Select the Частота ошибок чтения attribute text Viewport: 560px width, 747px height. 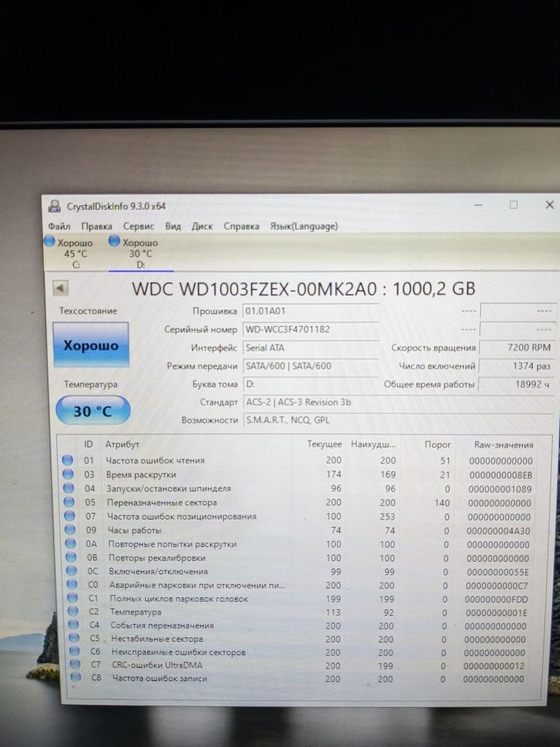156,461
